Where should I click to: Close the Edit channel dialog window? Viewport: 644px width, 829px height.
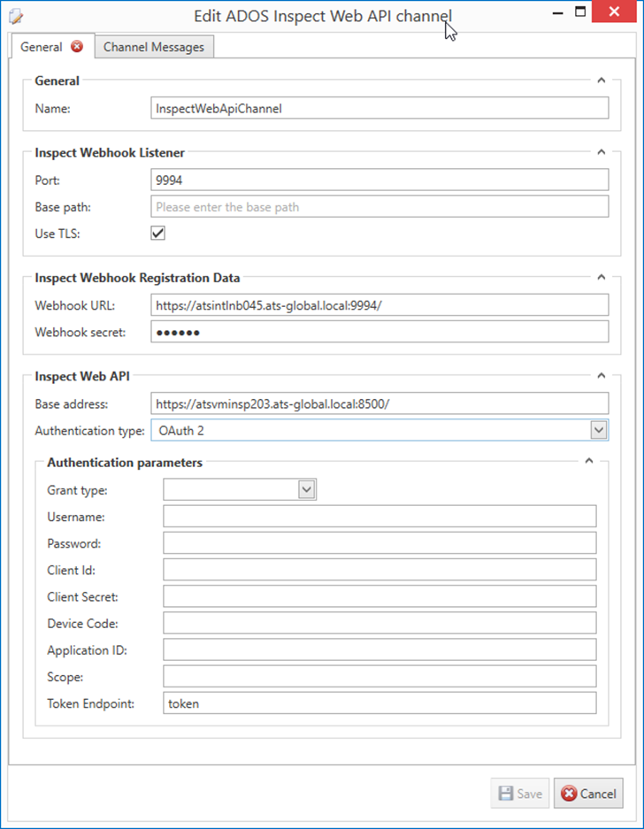(614, 12)
